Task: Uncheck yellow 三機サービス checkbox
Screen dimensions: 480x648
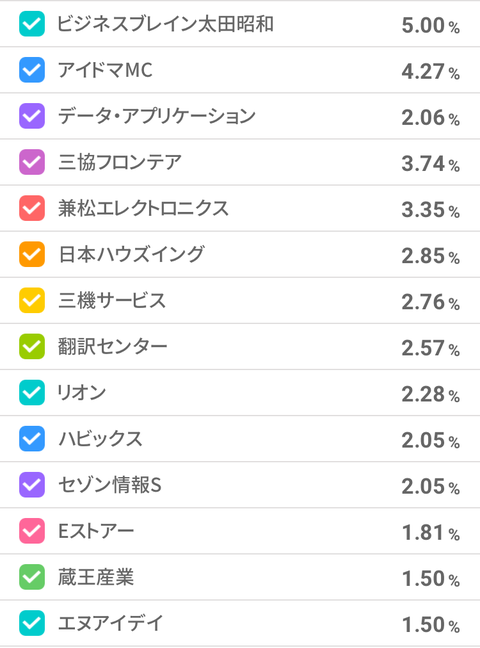Action: (x=32, y=300)
